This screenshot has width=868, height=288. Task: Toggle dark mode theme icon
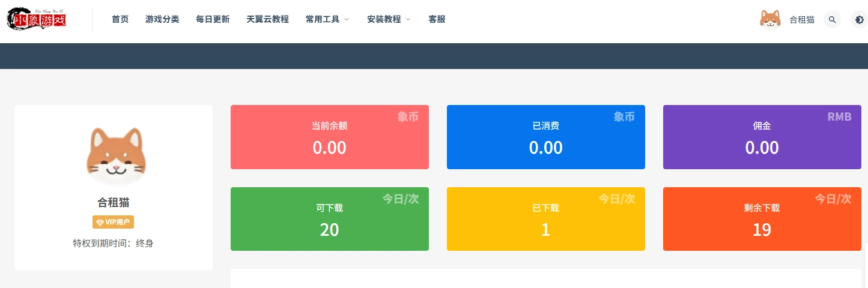pyautogui.click(x=859, y=19)
